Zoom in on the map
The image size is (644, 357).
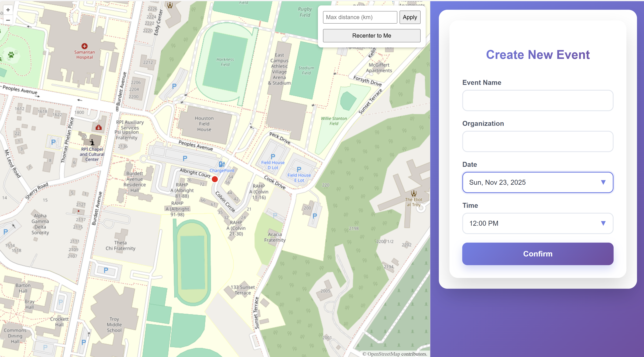tap(8, 10)
